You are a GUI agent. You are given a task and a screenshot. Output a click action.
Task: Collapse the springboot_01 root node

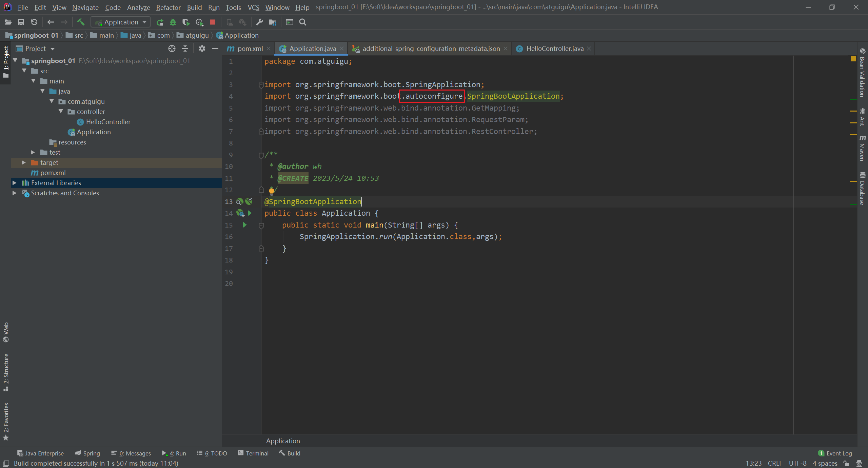click(15, 60)
